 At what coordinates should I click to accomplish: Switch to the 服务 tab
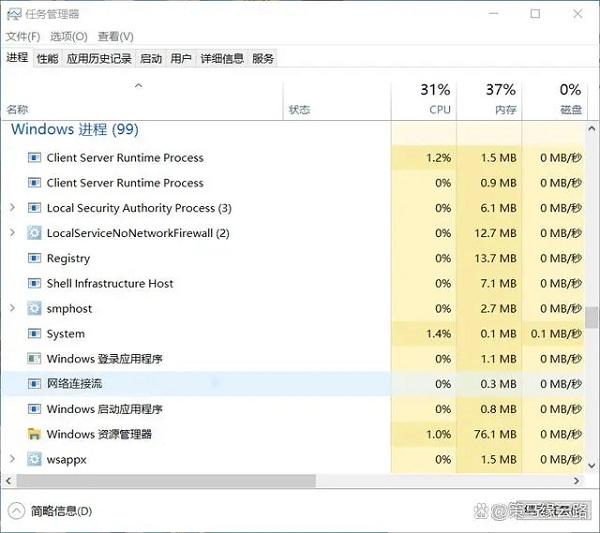tap(263, 59)
